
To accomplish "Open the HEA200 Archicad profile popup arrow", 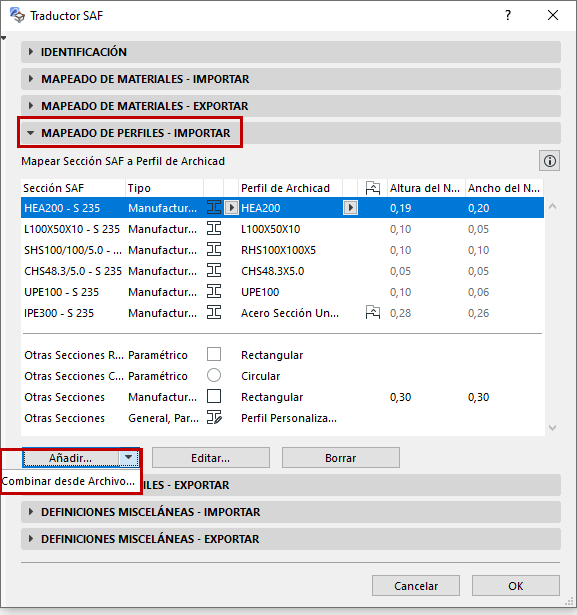I will tap(350, 207).
